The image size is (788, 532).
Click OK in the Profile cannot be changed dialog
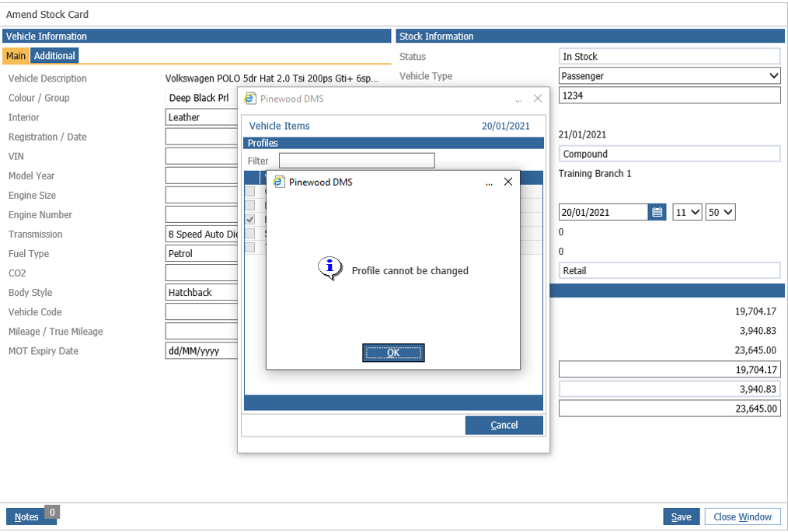[393, 353]
